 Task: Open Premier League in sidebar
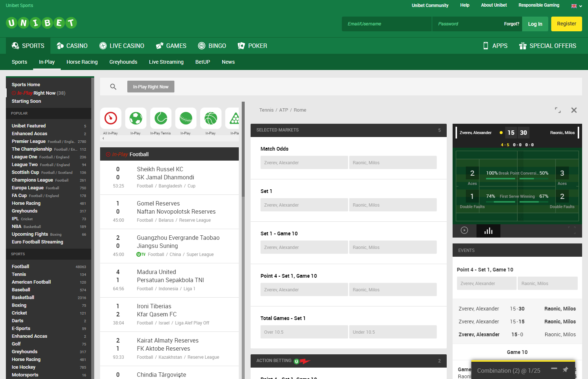29,141
